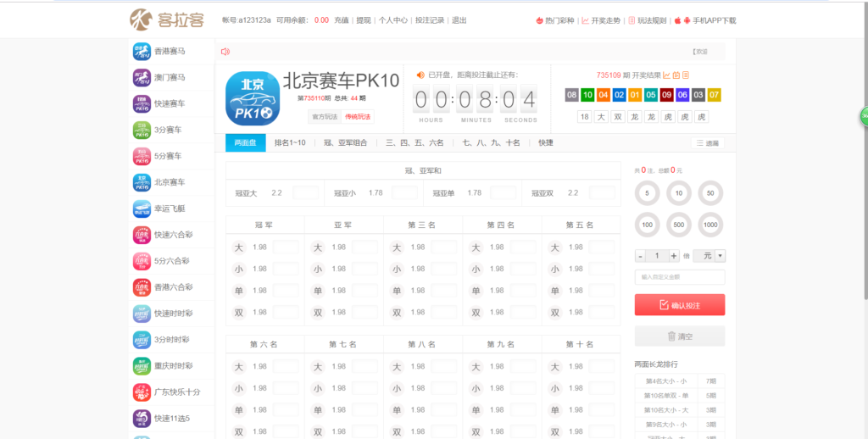Viewport: 868px width, 439px height.
Task: Switch to the 排名1~10 tab
Action: (x=290, y=143)
